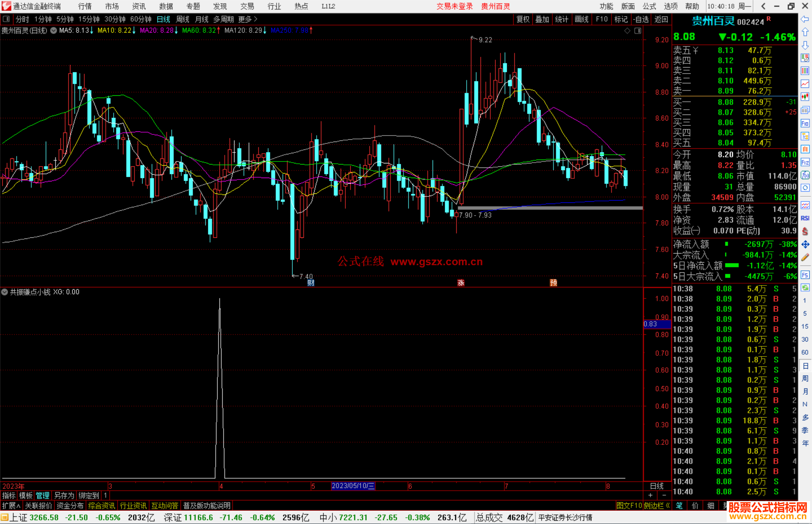Toggle the main chart MA indicator circle button
The image size is (812, 524).
(54, 30)
